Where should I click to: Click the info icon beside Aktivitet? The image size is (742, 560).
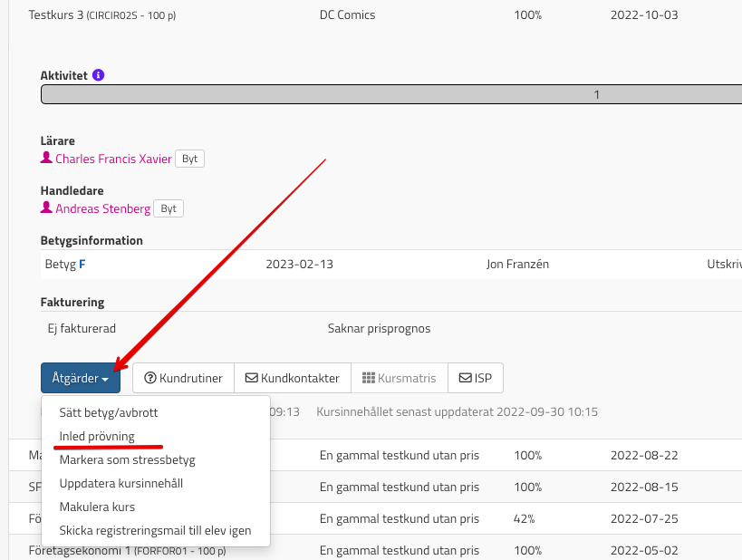(99, 75)
